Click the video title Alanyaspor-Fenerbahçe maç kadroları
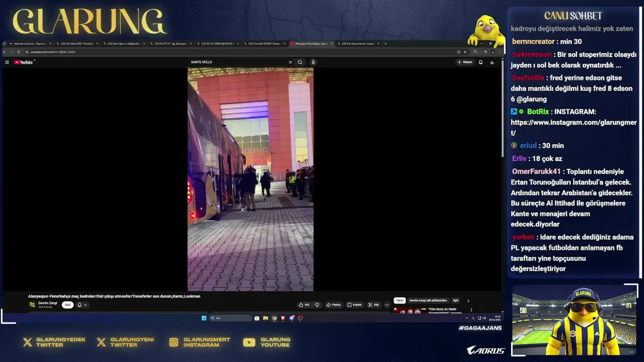Image resolution: width=644 pixels, height=362 pixels. point(114,296)
